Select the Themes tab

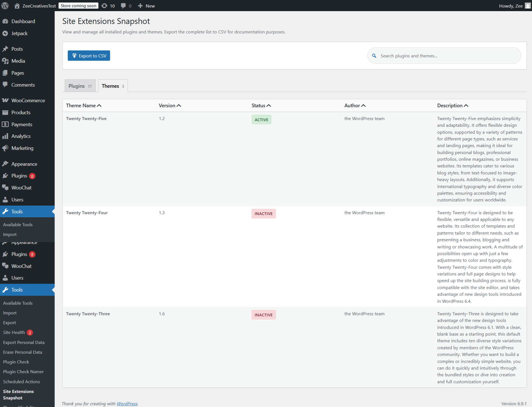coord(112,86)
